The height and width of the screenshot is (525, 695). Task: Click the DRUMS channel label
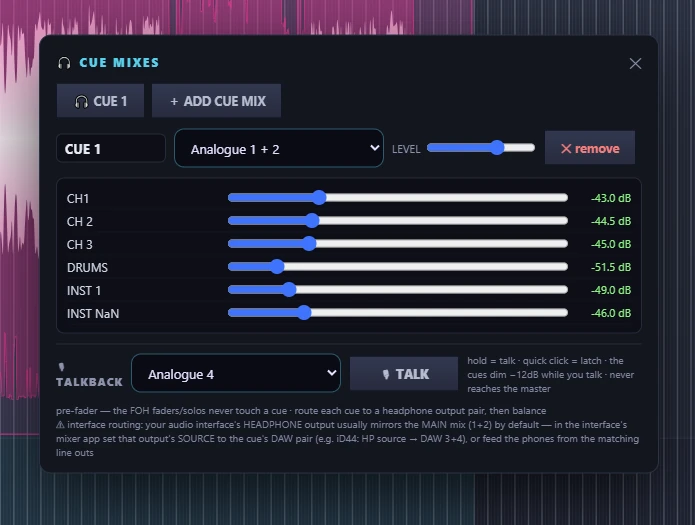pos(87,268)
